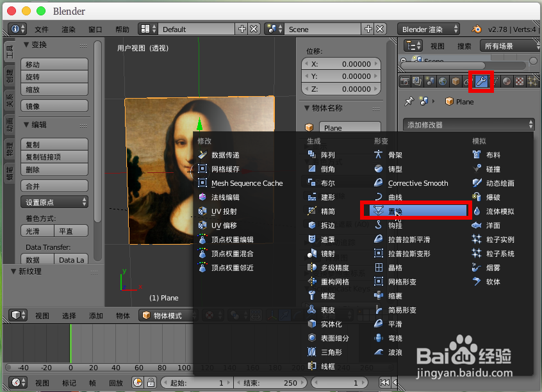
Task: Choose the 倒角 bevel modifier
Action: tap(322, 169)
